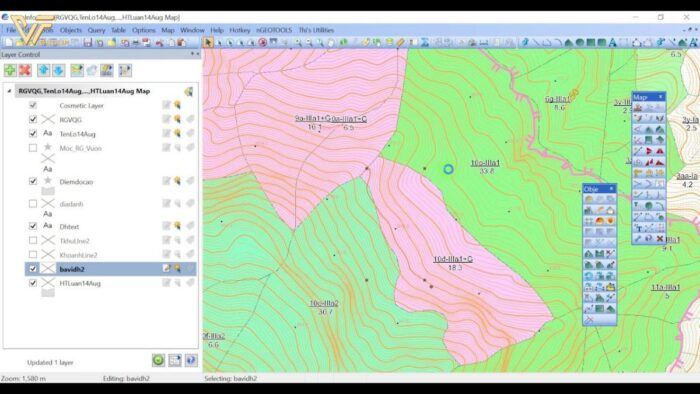Click the TenLo14Aug 'Aa' label style swatch
700x394 pixels.
click(48, 133)
